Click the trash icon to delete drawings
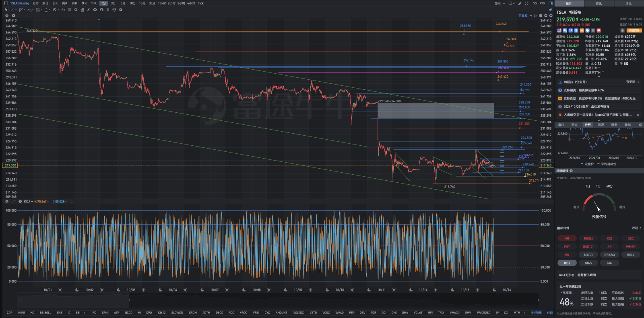 [x=108, y=10]
